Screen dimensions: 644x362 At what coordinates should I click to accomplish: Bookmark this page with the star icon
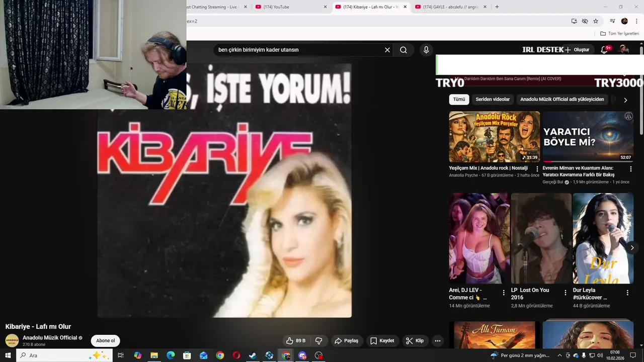point(596,21)
